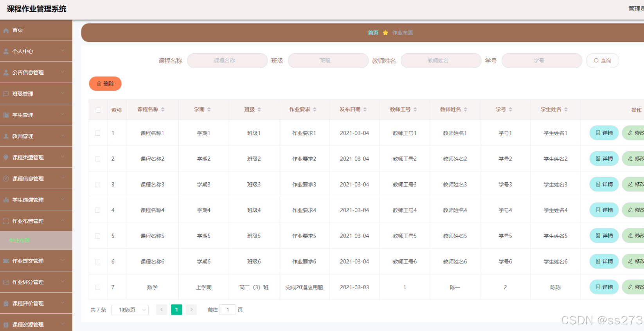Expand 作业提交管理 using its chevron
Viewport: 644px width, 331px height.
(63, 260)
